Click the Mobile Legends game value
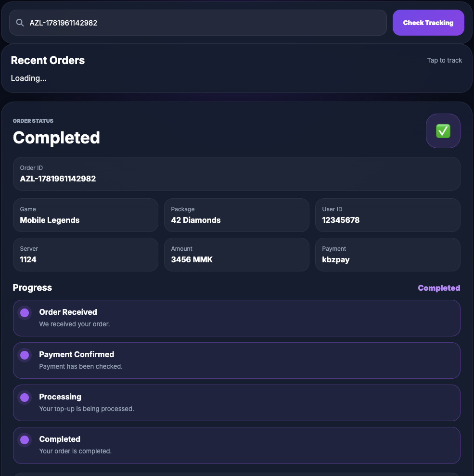This screenshot has height=476, width=474. [50, 220]
